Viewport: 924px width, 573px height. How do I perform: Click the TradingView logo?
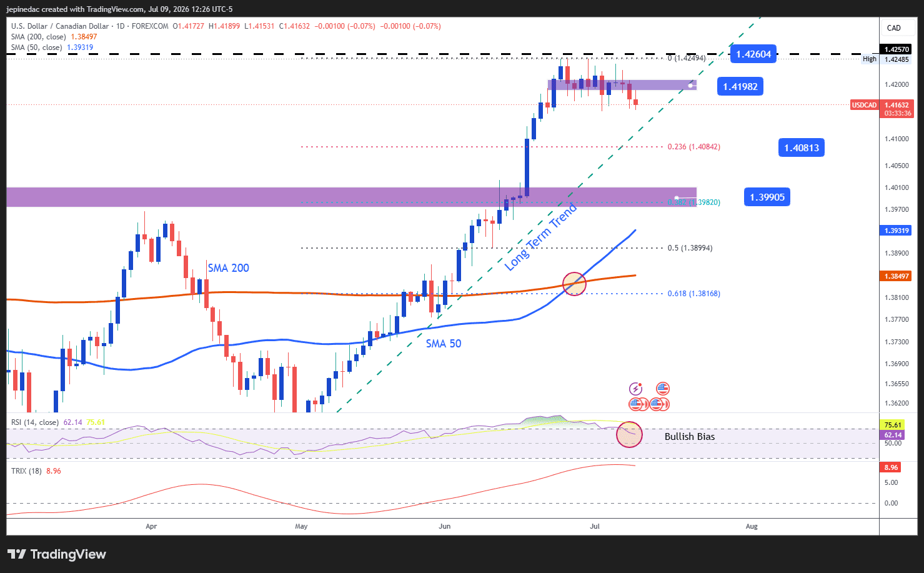[57, 554]
